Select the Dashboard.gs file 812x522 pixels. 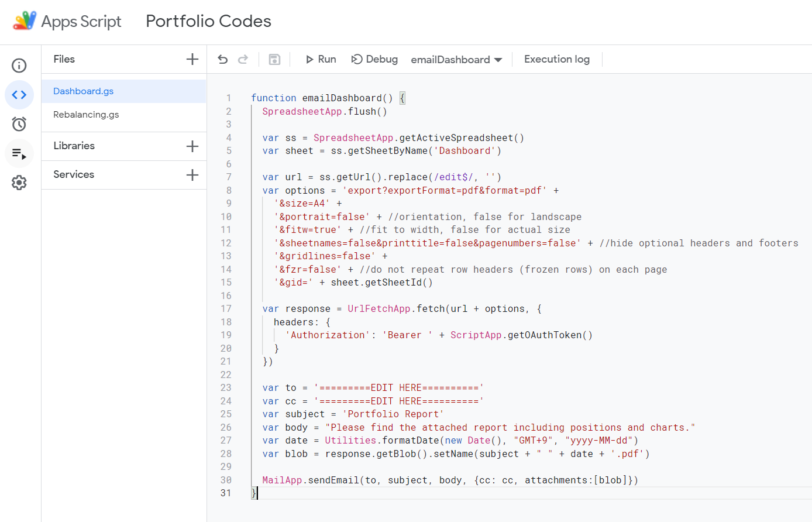[84, 91]
